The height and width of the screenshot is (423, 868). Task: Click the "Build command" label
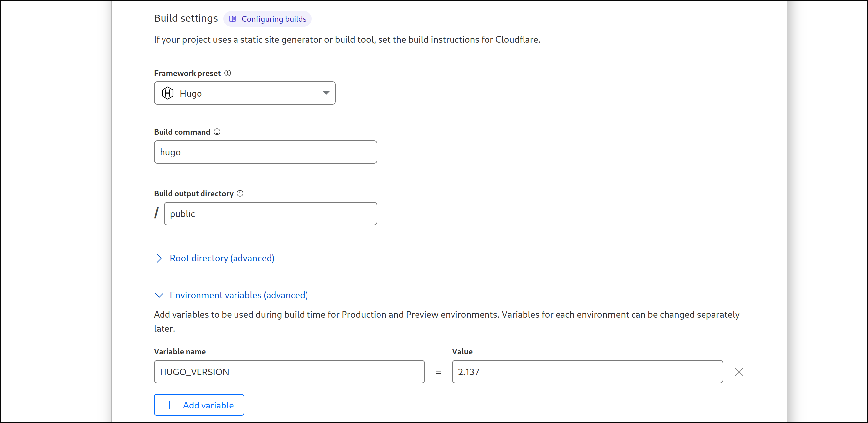point(182,132)
